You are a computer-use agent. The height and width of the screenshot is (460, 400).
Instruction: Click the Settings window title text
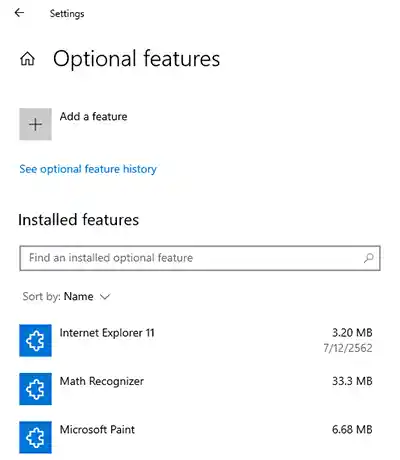[67, 14]
